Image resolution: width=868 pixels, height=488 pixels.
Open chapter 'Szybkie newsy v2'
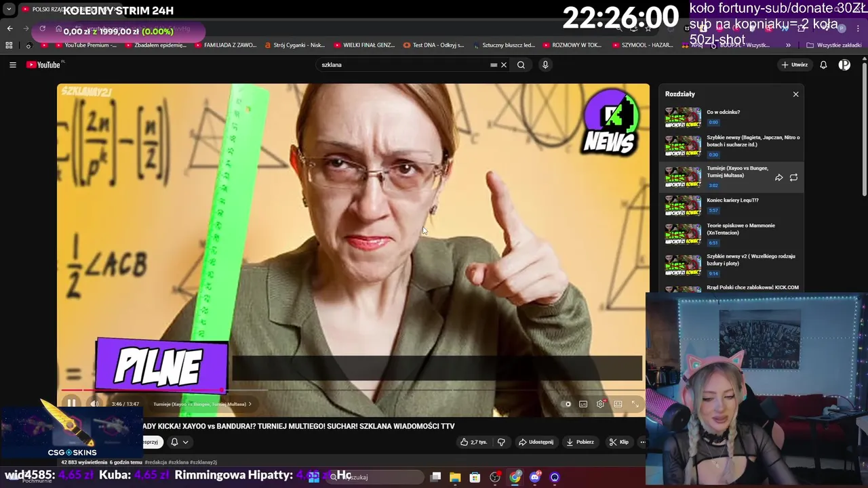(x=732, y=265)
